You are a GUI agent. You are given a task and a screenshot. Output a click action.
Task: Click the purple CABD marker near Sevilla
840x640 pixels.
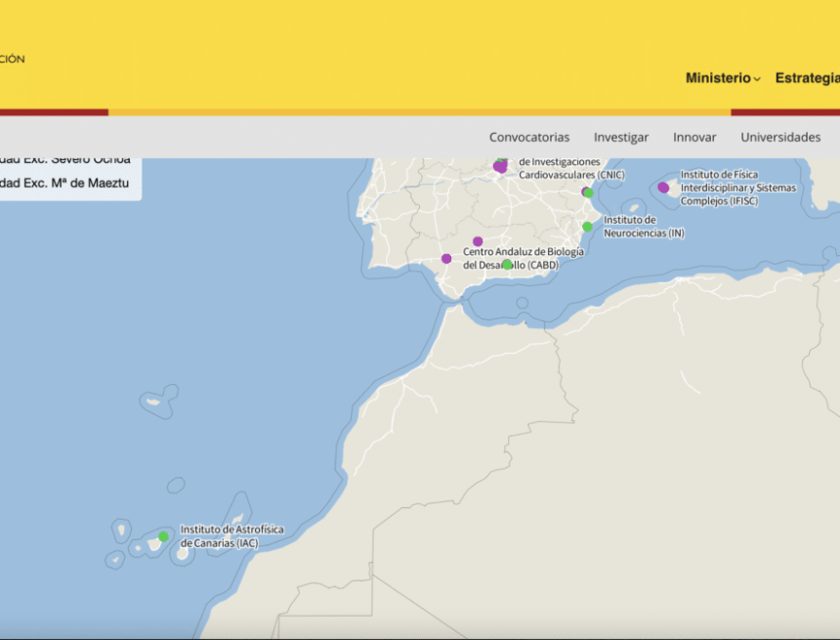coord(478,239)
